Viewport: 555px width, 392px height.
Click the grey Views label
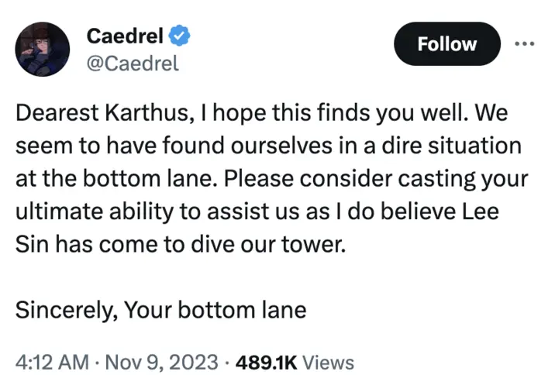pos(329,363)
